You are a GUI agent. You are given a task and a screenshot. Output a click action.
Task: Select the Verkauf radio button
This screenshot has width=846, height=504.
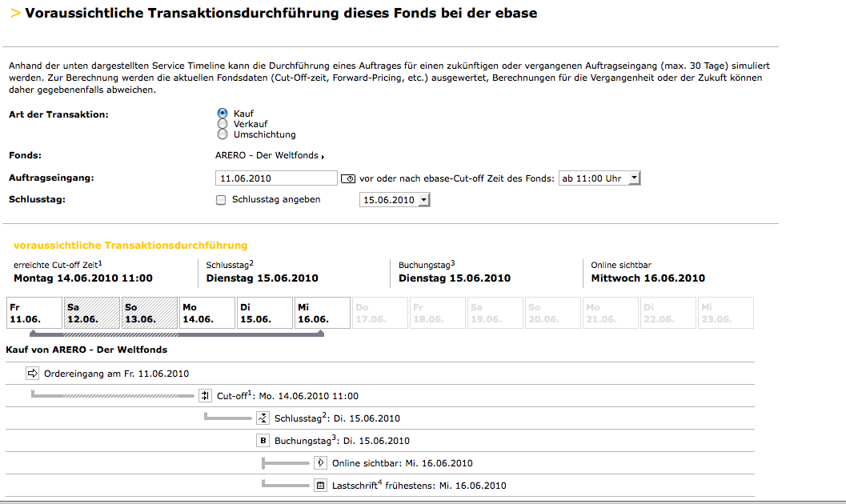[223, 124]
